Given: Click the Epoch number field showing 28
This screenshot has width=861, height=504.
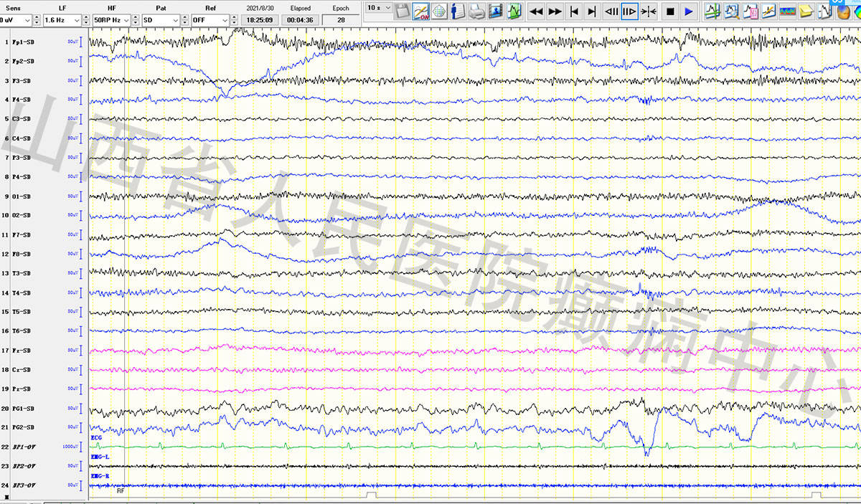Looking at the screenshot, I should (341, 20).
